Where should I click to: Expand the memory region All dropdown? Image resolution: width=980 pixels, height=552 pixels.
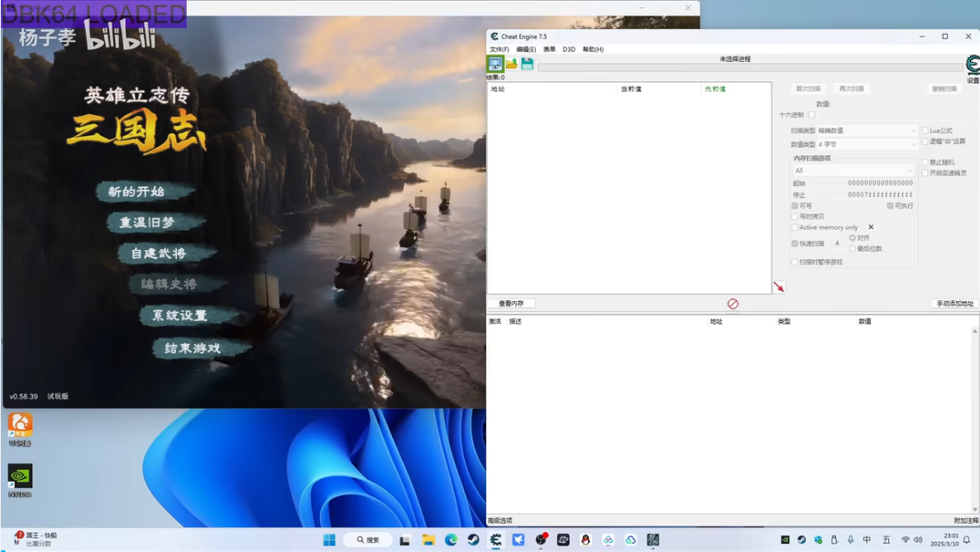tap(853, 170)
